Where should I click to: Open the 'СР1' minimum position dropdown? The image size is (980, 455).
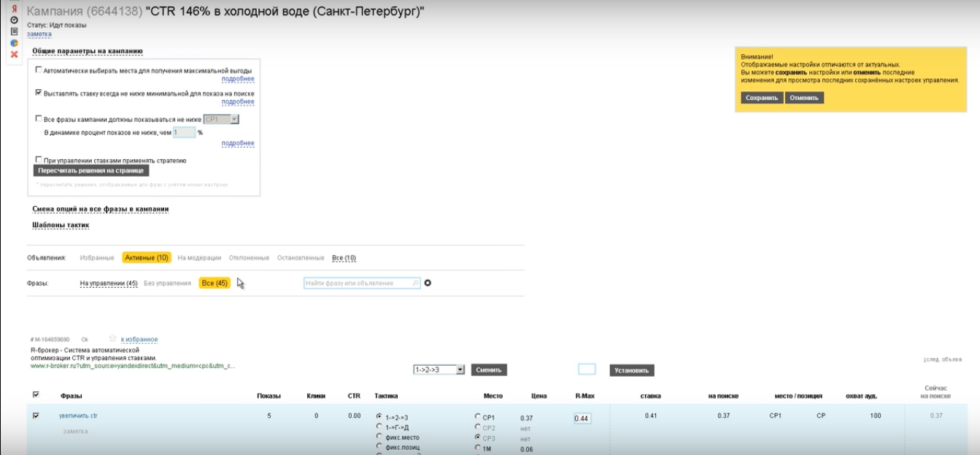click(222, 119)
